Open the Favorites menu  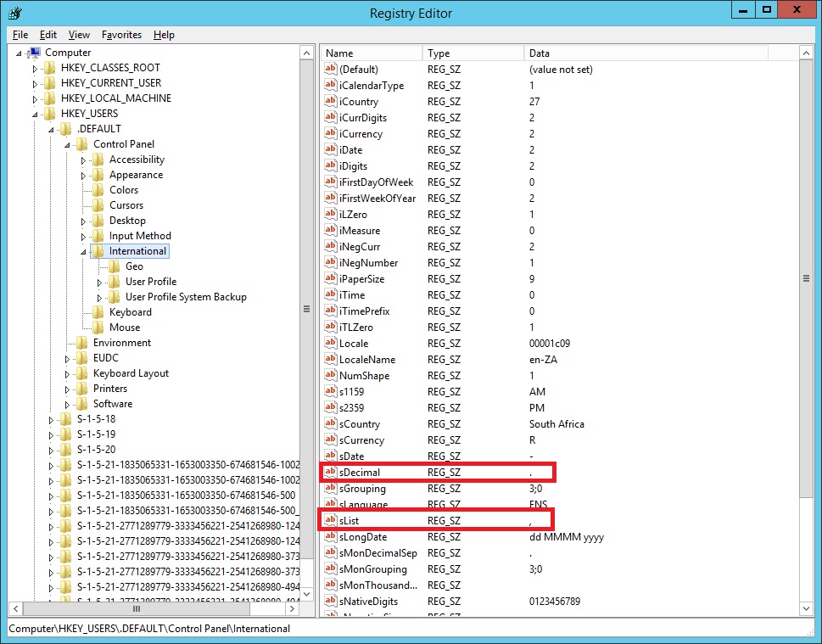(121, 35)
